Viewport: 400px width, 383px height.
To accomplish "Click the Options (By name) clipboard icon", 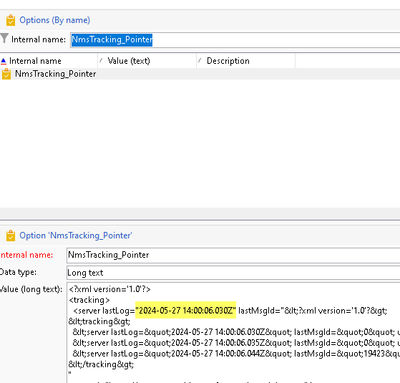I will pyautogui.click(x=10, y=20).
